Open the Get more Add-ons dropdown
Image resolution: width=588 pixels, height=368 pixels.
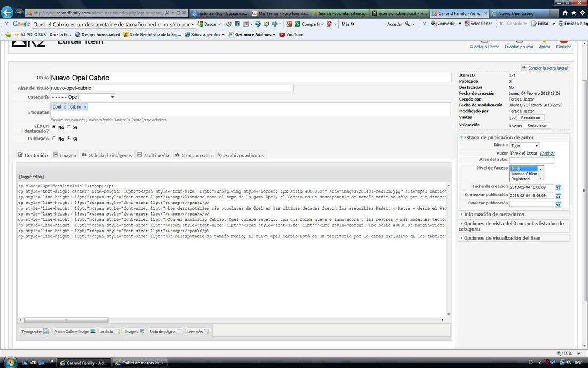point(252,35)
